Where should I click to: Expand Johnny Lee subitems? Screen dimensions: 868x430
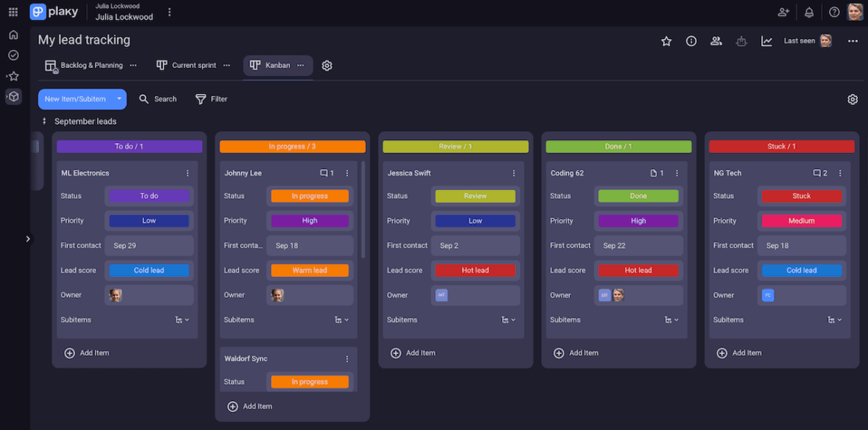[x=342, y=320]
